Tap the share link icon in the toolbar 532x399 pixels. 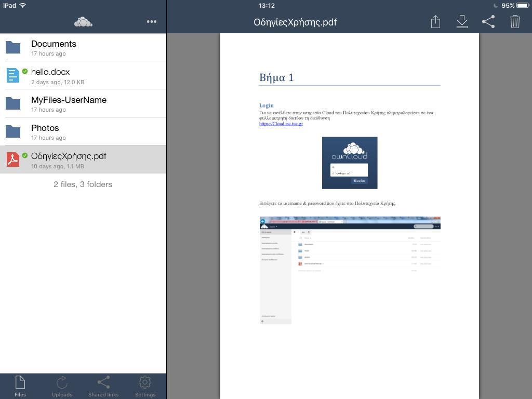(488, 22)
